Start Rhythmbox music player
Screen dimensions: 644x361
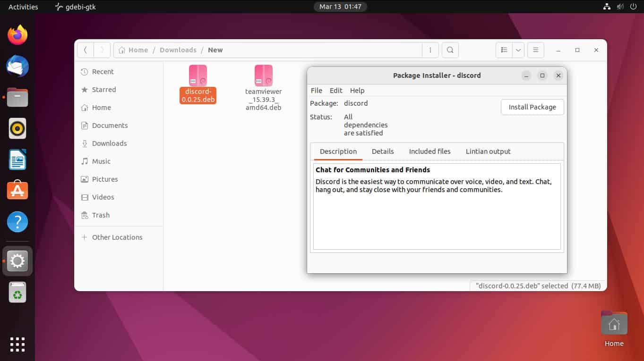click(17, 128)
